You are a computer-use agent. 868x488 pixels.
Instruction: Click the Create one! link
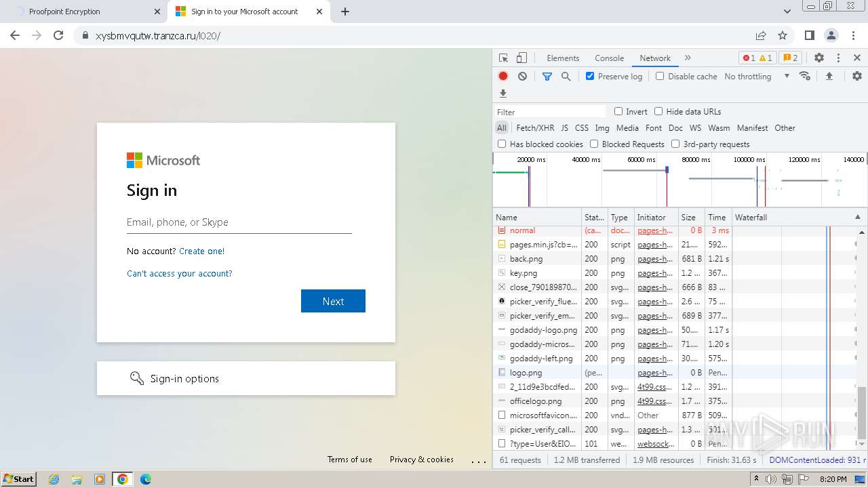(x=201, y=251)
